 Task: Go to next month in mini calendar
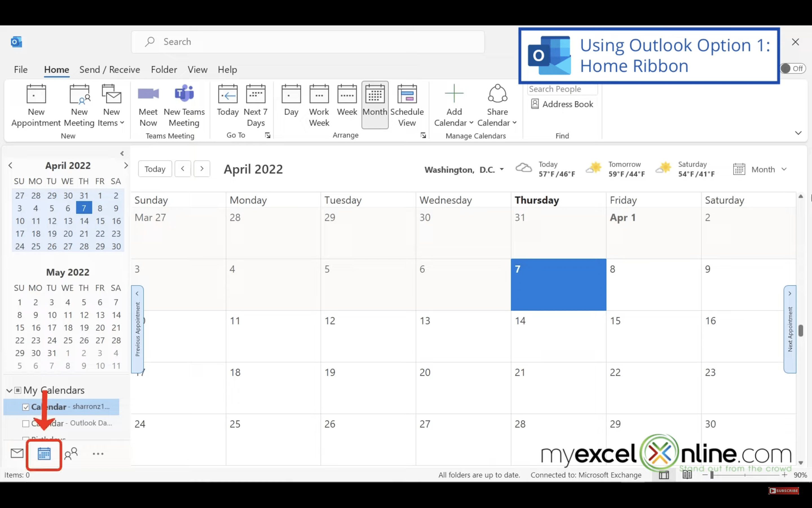(126, 165)
